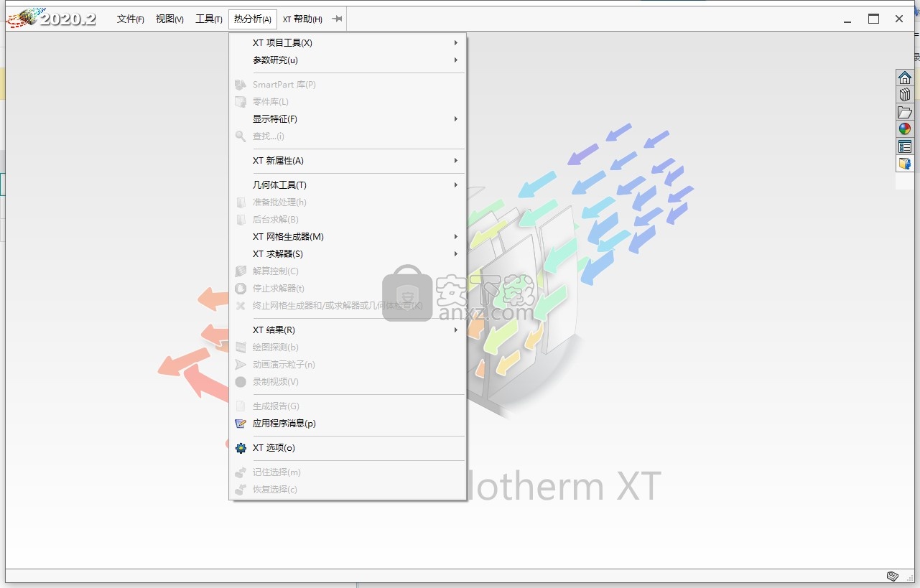
Task: Click 解算控制(C) menu entry
Action: [x=348, y=271]
